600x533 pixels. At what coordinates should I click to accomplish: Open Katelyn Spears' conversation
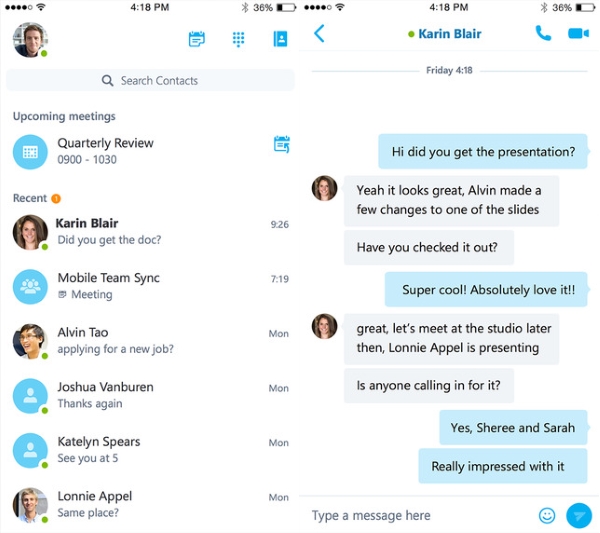150,450
